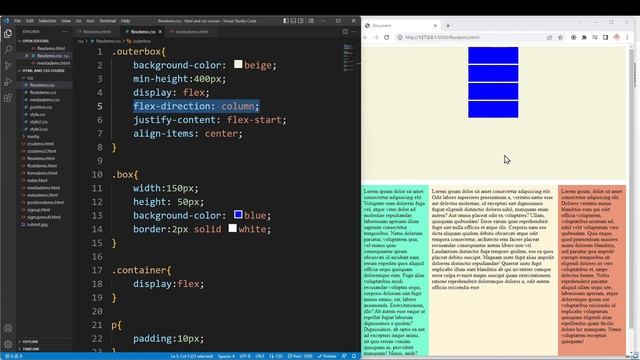Image resolution: width=640 pixels, height=360 pixels.
Task: Click the beige color swatch on line 2
Action: [238, 64]
